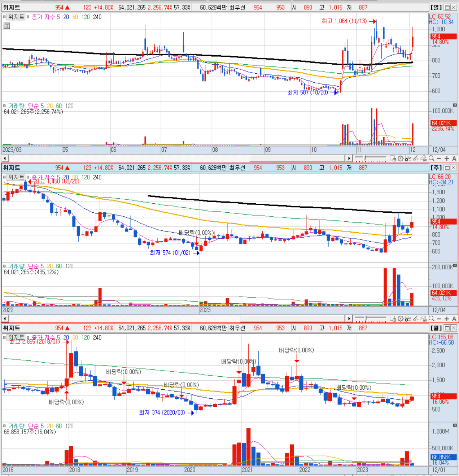
Task: Select trendline draw tool in weekly chart toolbar
Action: [416, 319]
